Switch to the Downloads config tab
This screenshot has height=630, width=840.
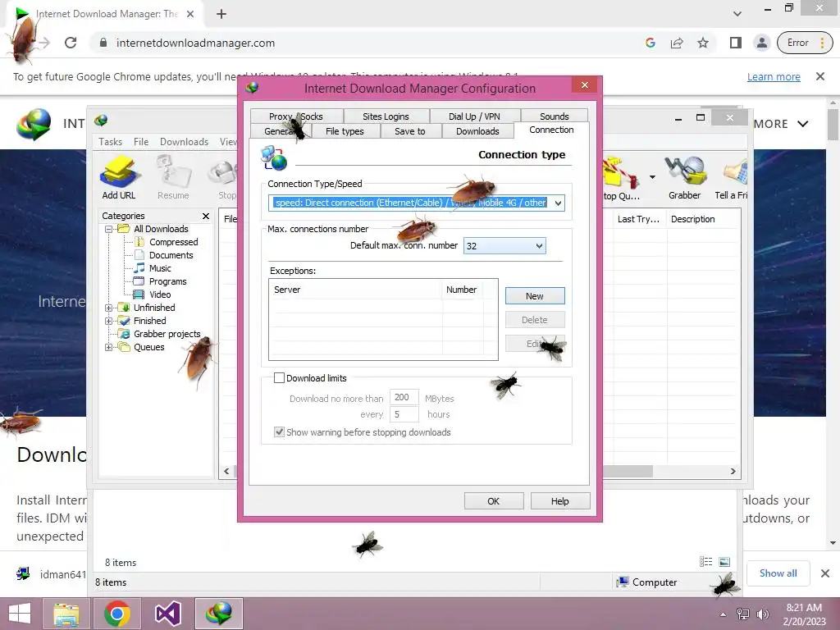pyautogui.click(x=477, y=131)
